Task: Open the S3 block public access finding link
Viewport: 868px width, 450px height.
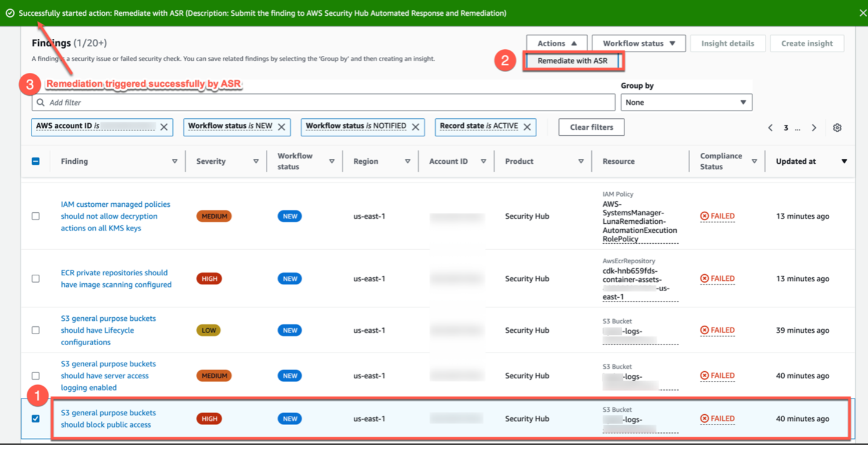Action: 108,418
